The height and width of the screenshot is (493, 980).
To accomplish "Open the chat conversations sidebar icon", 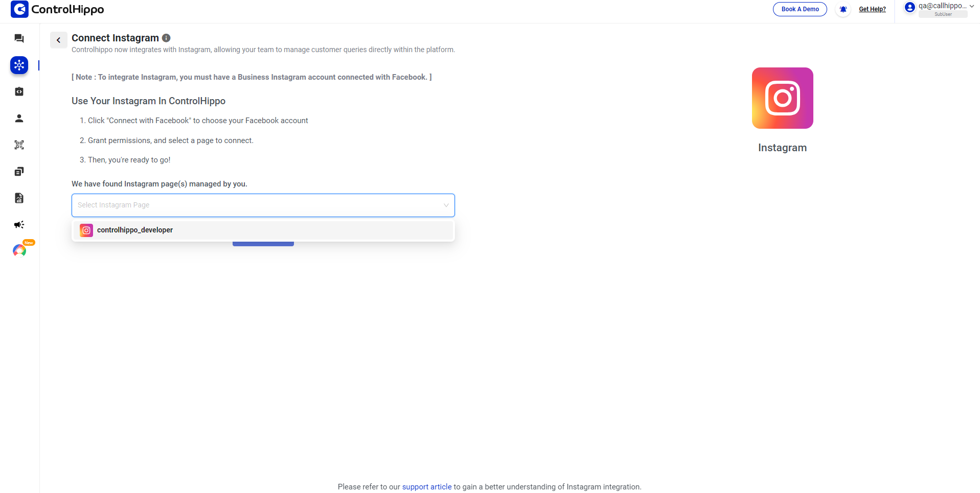I will (19, 38).
